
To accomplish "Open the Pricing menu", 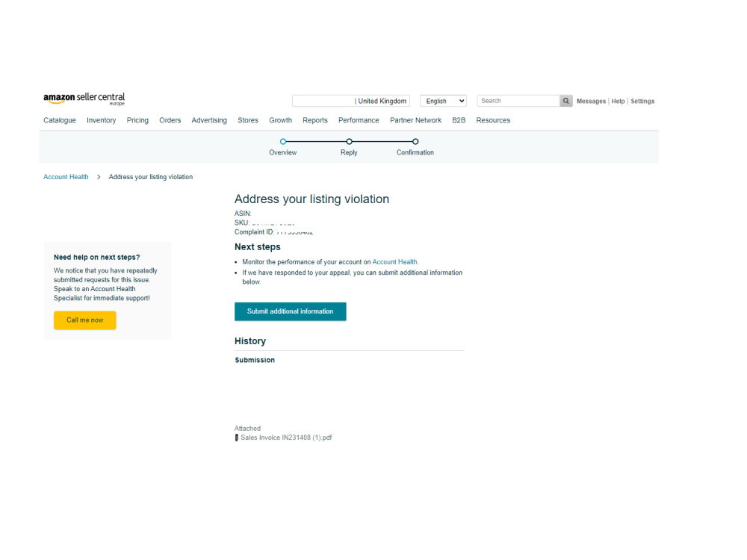I will click(137, 120).
